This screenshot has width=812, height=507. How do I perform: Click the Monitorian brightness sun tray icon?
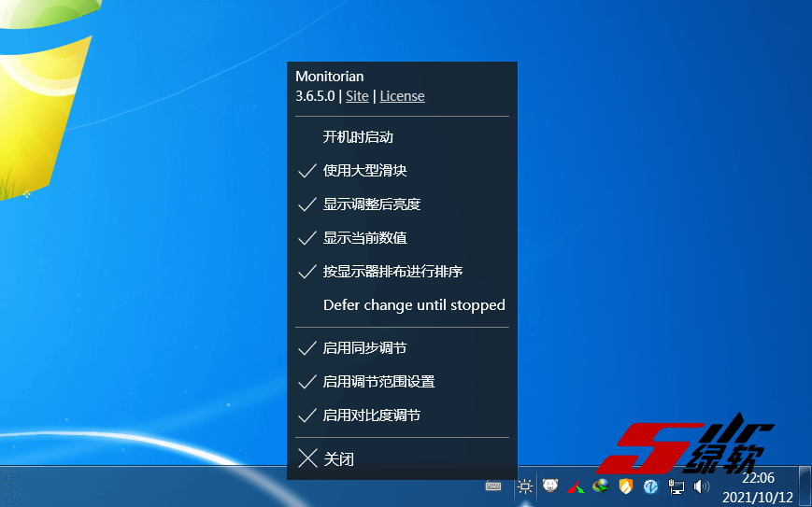click(x=526, y=486)
